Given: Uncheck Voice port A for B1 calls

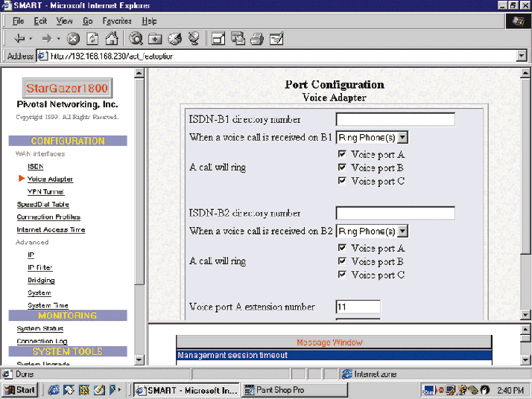Looking at the screenshot, I should [342, 154].
